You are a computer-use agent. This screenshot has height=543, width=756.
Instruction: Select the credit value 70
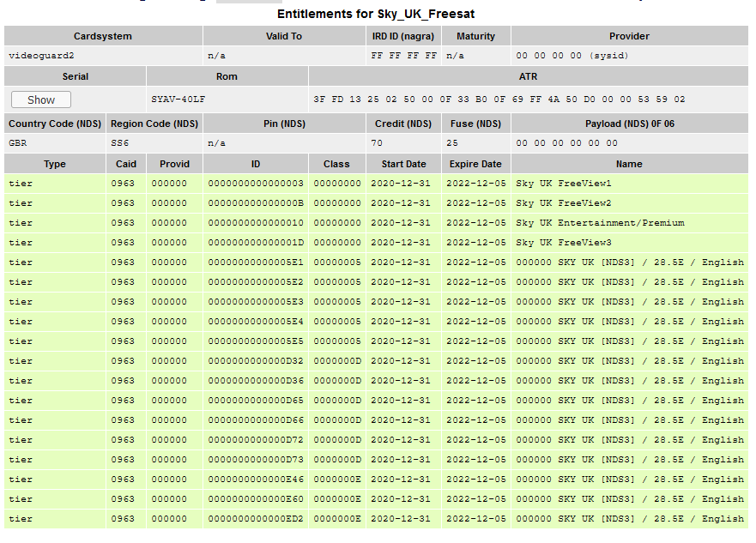pos(377,143)
